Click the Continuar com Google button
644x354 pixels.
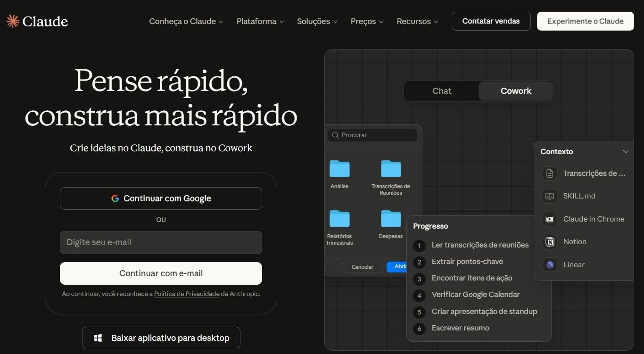[161, 198]
